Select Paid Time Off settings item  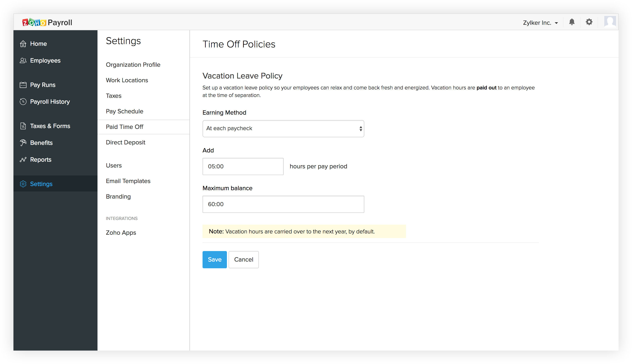pyautogui.click(x=124, y=127)
